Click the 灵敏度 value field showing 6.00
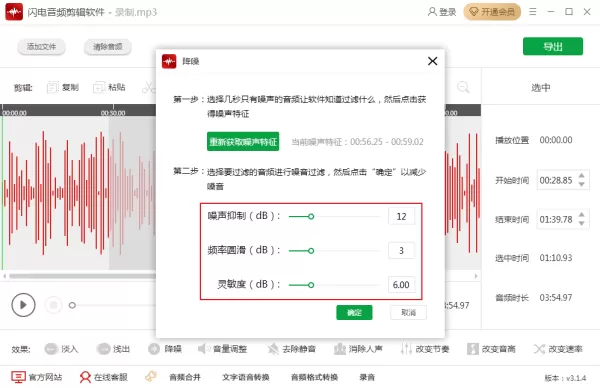This screenshot has height=388, width=600. pos(401,285)
